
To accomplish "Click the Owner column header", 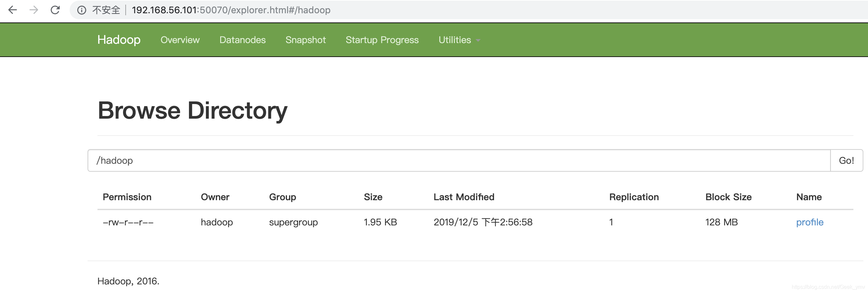I will pos(215,197).
